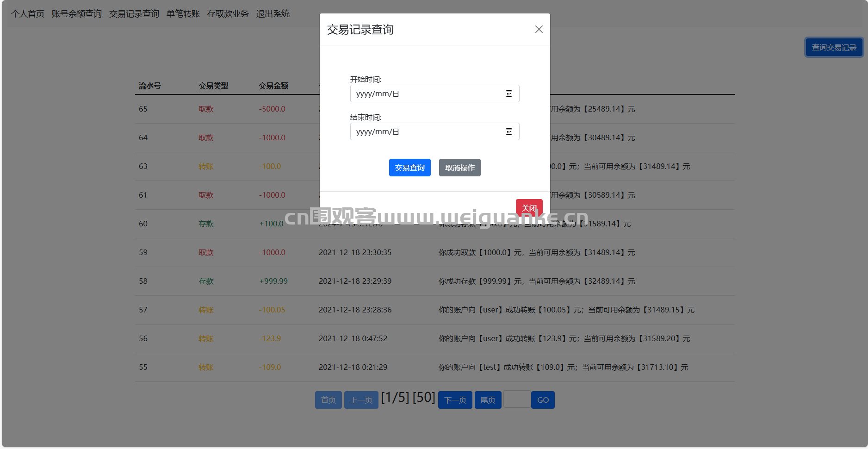Screen dimensions: 868x449
Task: Click the page number input box
Action: click(516, 399)
